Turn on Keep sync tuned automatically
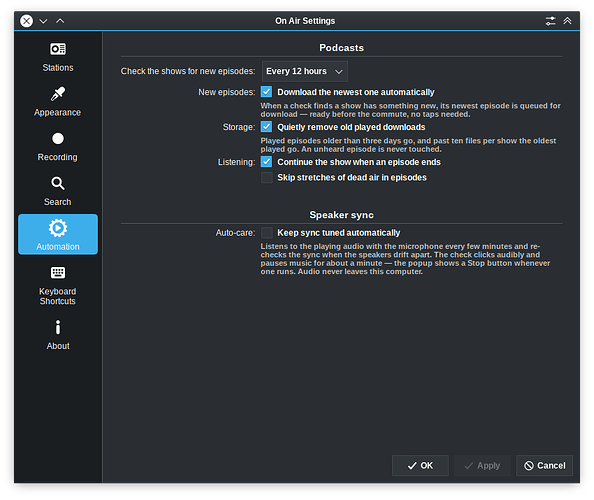 [x=267, y=233]
